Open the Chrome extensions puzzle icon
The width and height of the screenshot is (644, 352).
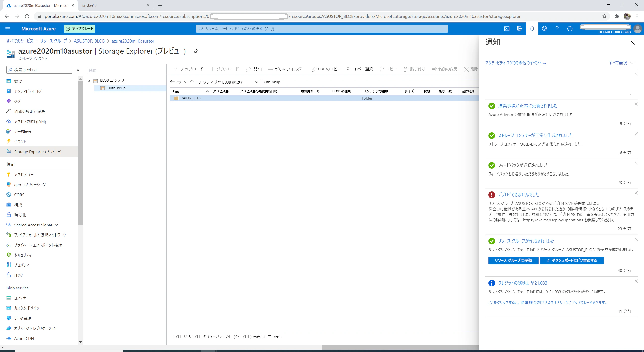tap(617, 16)
